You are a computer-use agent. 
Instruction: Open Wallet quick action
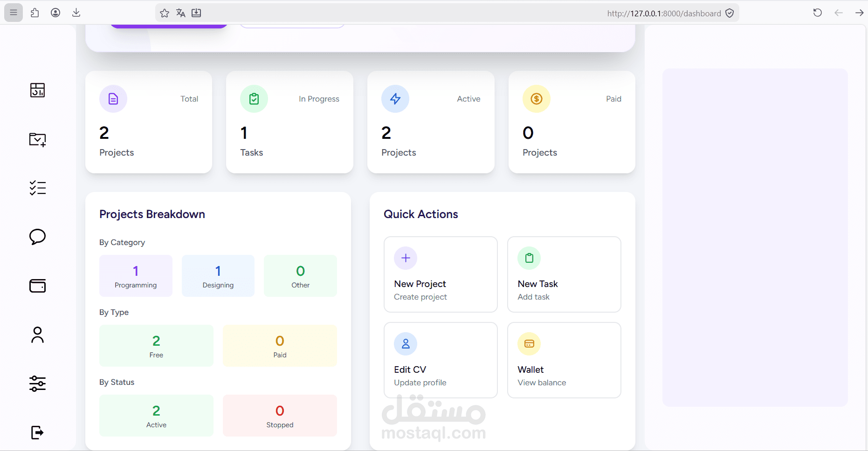coord(564,360)
